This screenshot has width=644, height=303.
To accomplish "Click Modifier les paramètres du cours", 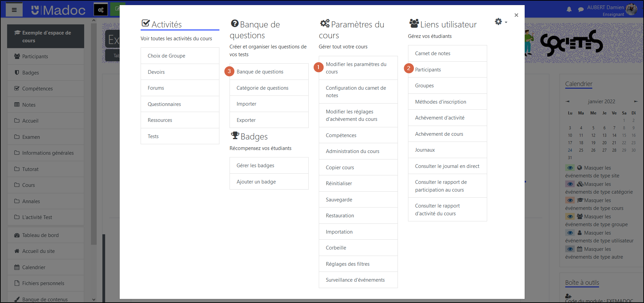I will (356, 68).
